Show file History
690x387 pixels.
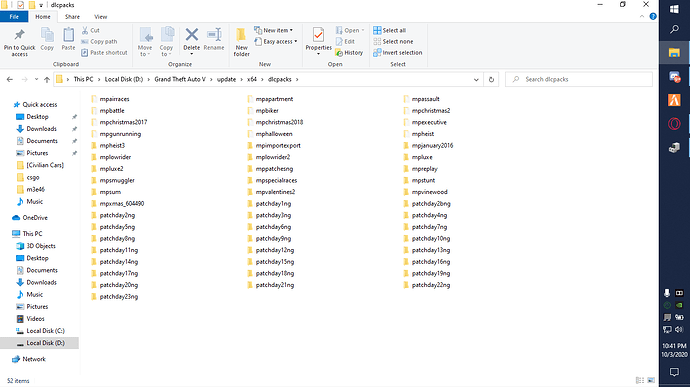point(349,52)
